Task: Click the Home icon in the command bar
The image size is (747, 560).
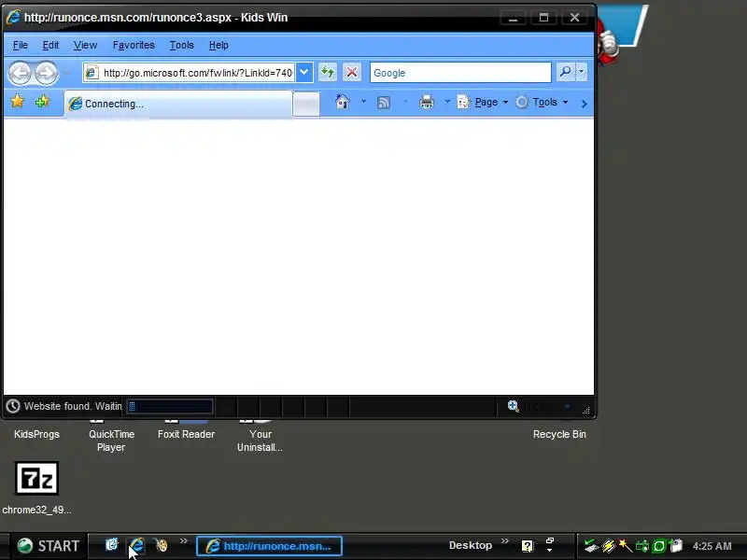Action: [x=342, y=102]
